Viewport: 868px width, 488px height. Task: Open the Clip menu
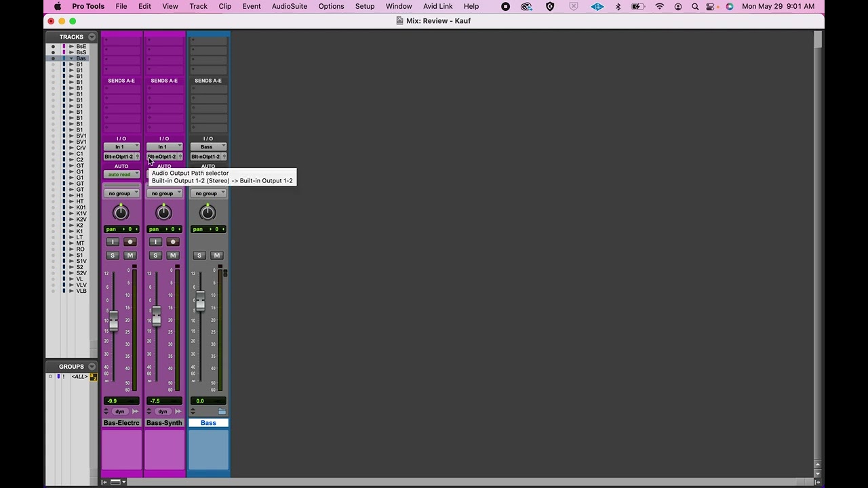225,6
